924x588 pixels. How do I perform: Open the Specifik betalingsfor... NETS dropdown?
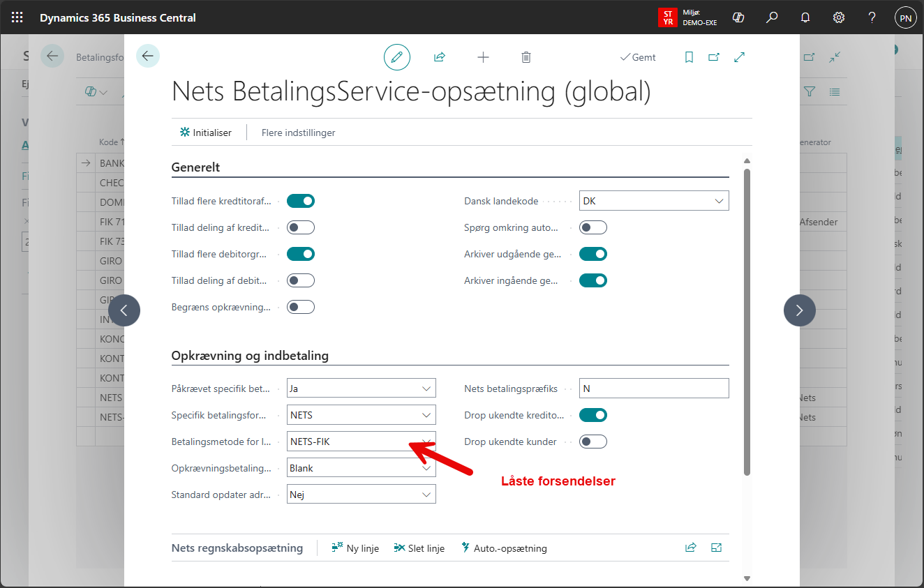tap(361, 415)
